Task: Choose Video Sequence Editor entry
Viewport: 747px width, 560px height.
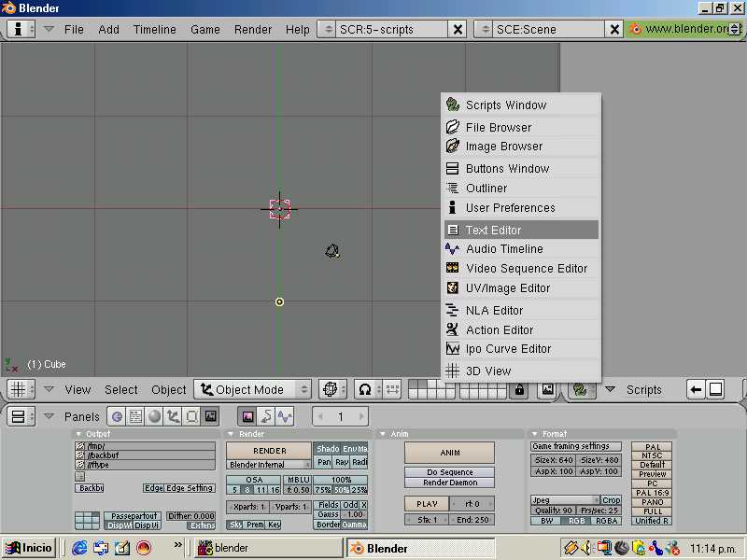Action: tap(521, 268)
